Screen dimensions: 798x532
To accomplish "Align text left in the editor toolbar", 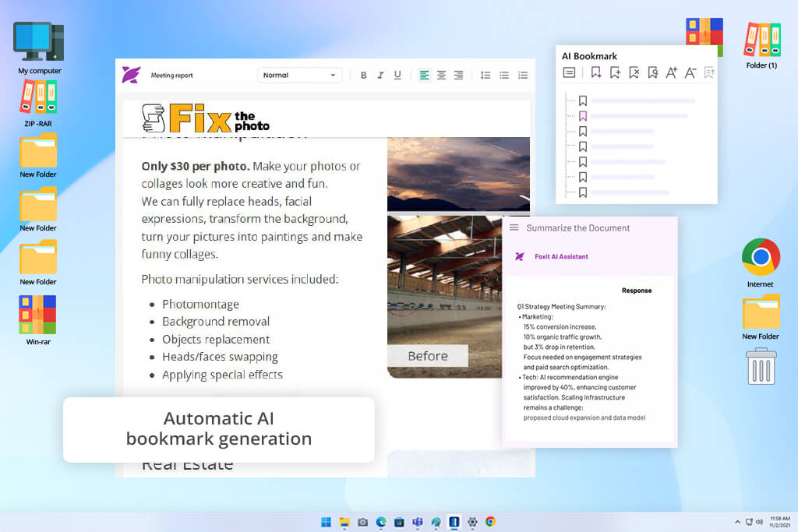I will [x=424, y=76].
